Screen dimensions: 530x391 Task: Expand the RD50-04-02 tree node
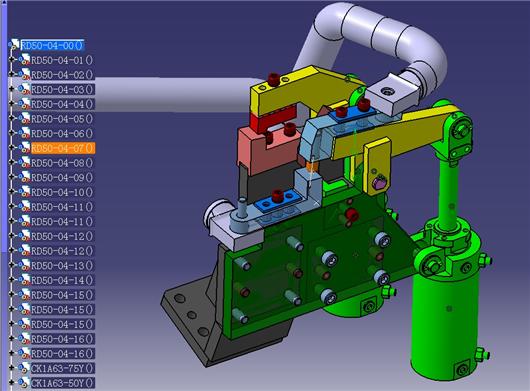tap(12, 74)
